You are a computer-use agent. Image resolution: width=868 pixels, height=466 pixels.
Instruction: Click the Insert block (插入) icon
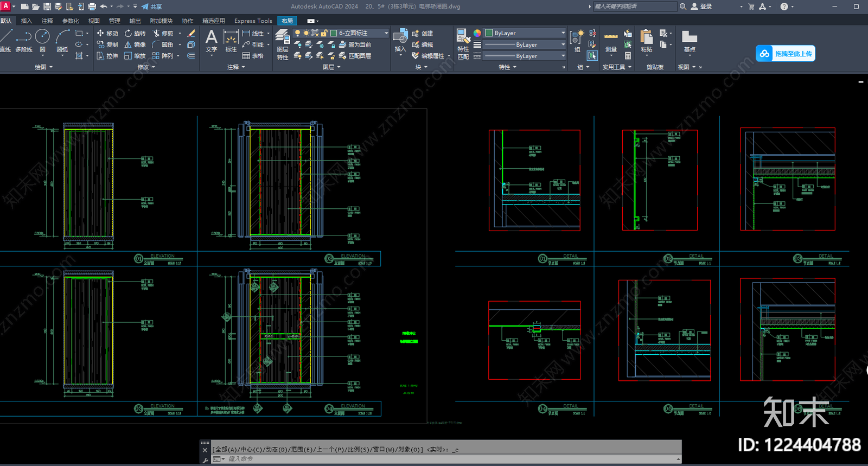point(400,41)
